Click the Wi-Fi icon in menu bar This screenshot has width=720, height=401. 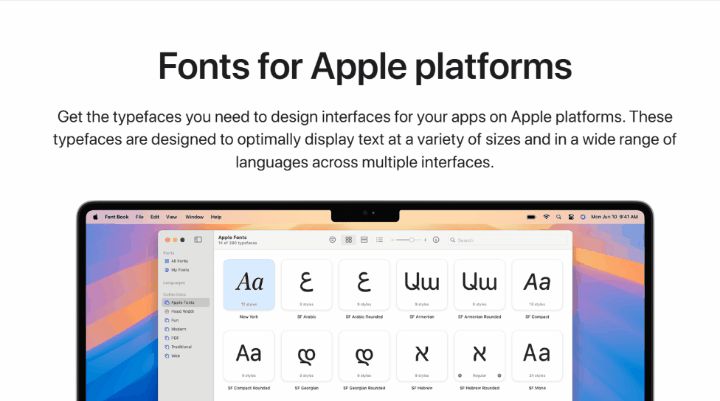coord(546,217)
